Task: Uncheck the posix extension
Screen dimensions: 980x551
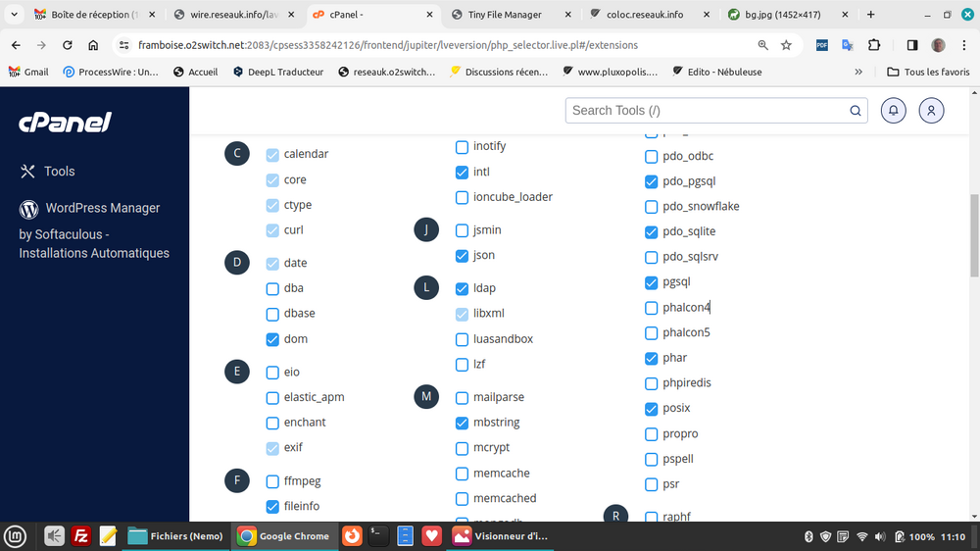Action: pyautogui.click(x=652, y=409)
